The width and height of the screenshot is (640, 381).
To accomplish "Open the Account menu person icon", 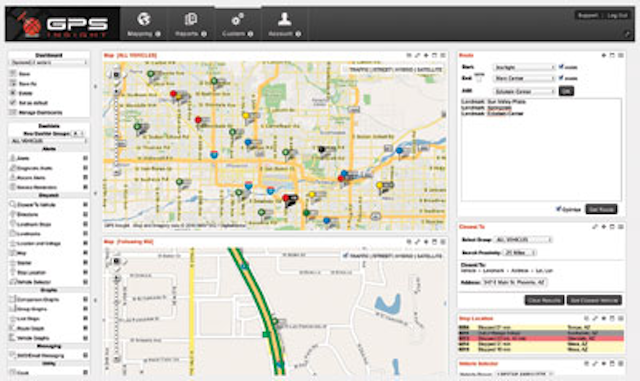I will pyautogui.click(x=284, y=19).
